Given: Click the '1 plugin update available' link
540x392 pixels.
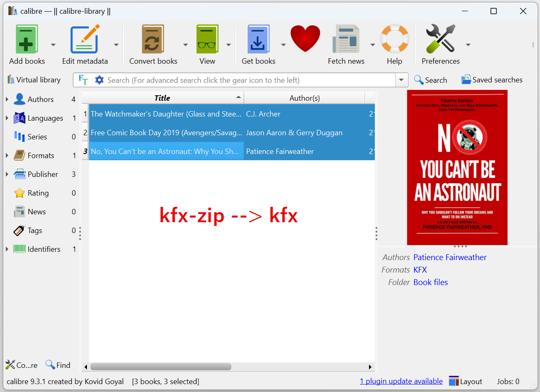Looking at the screenshot, I should [x=401, y=381].
